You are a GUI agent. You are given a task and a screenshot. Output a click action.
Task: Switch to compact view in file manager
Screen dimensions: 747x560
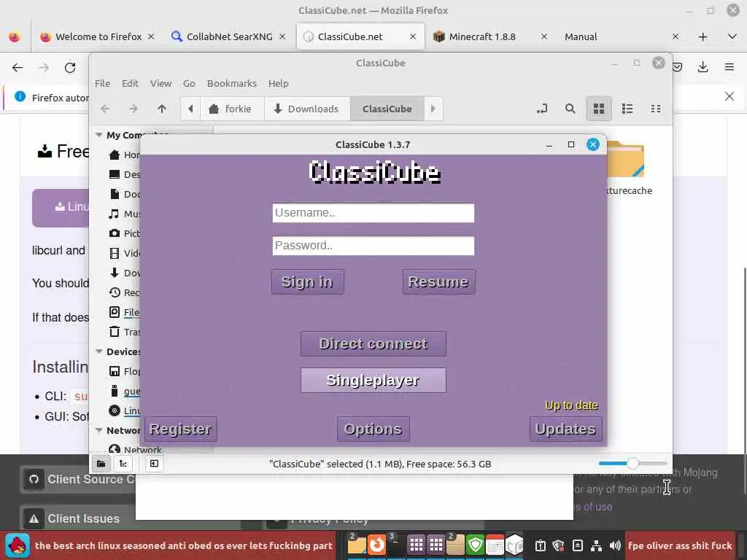point(656,109)
